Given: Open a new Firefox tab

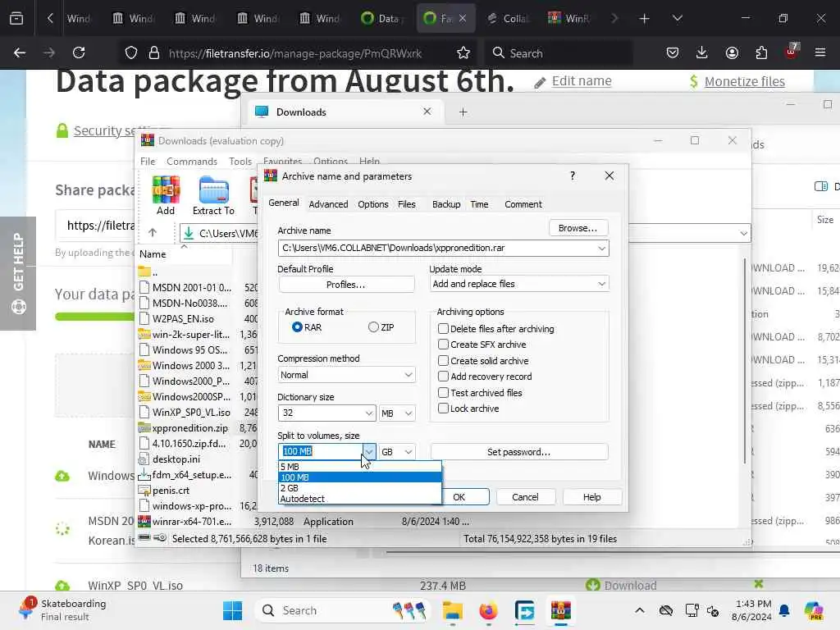Looking at the screenshot, I should 645,18.
